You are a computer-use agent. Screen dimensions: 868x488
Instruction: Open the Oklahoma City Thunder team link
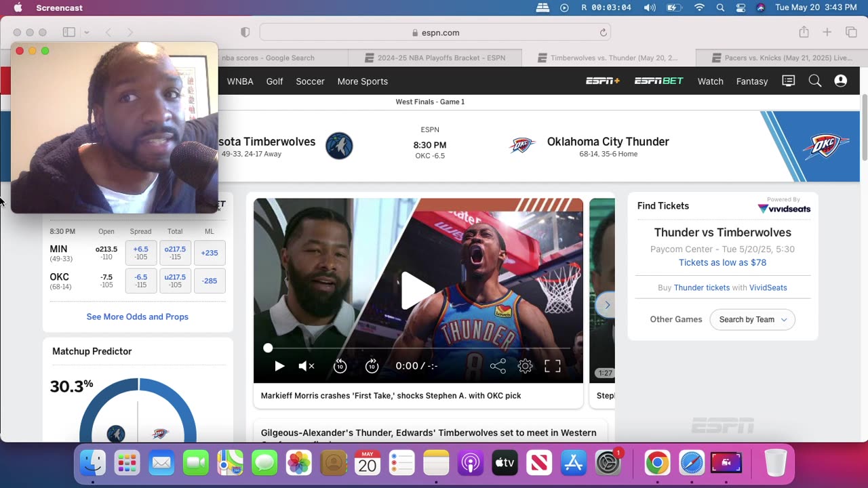point(608,142)
